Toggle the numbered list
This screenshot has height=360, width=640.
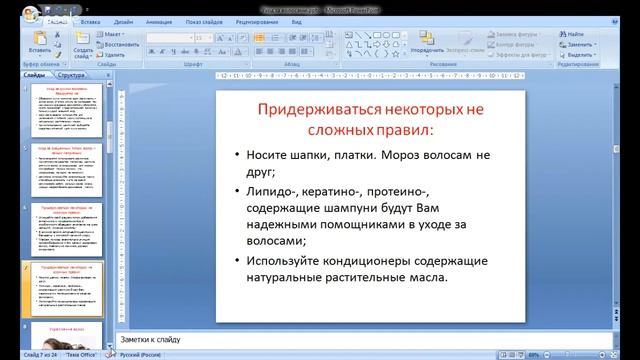click(x=276, y=38)
